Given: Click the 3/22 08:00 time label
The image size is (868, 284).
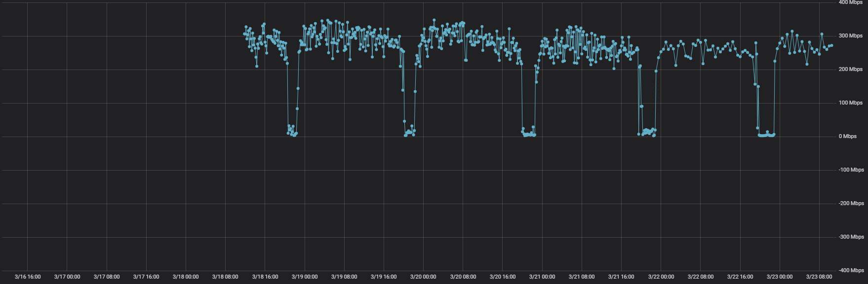Looking at the screenshot, I should coord(701,277).
